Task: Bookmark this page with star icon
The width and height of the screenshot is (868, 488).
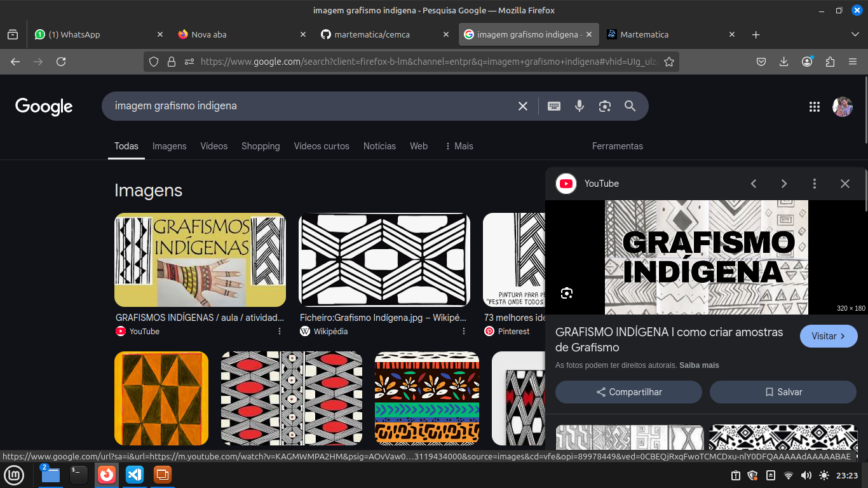Action: pyautogui.click(x=669, y=62)
